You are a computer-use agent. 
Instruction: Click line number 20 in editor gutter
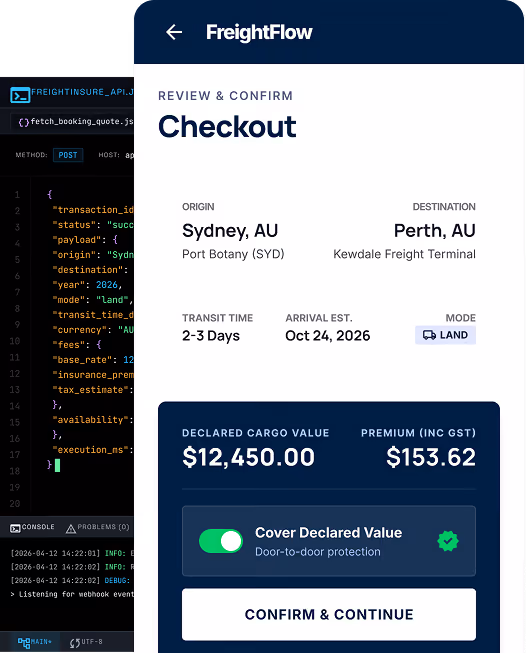click(15, 503)
